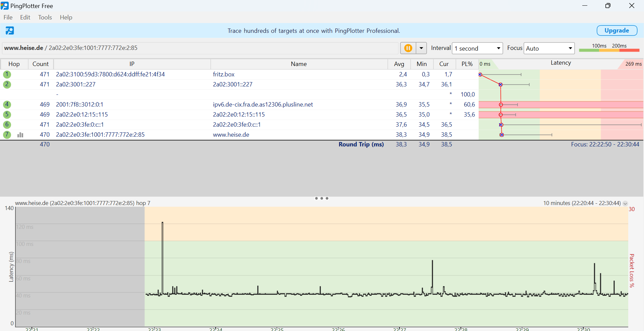Click the ipv6.de-cix.fra.de.as12306.plusline.net name

263,105
